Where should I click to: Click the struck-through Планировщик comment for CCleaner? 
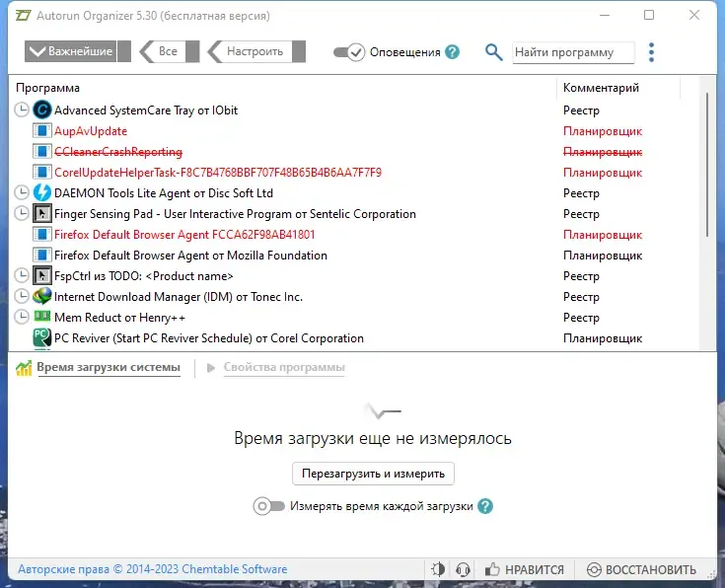(603, 152)
